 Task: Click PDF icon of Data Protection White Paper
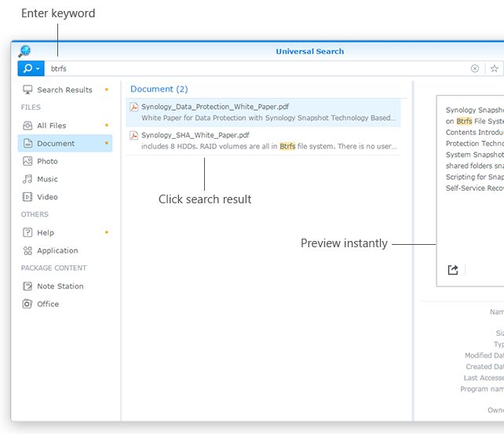tap(133, 107)
